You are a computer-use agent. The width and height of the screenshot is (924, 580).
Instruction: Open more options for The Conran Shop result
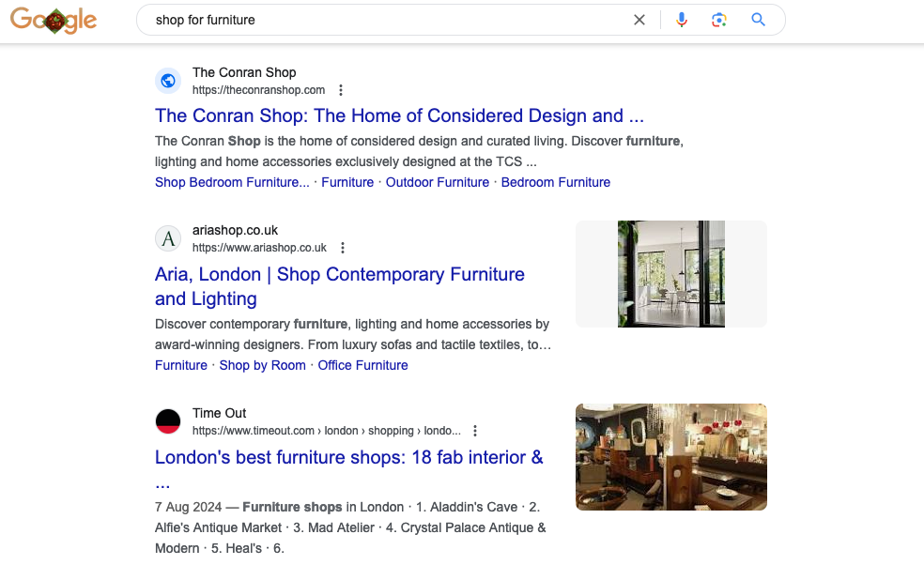click(341, 90)
